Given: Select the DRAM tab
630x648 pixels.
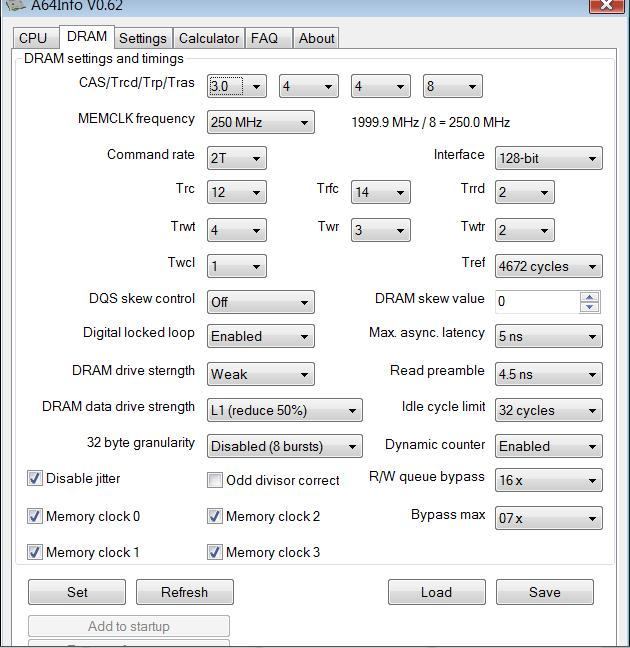Looking at the screenshot, I should (87, 37).
